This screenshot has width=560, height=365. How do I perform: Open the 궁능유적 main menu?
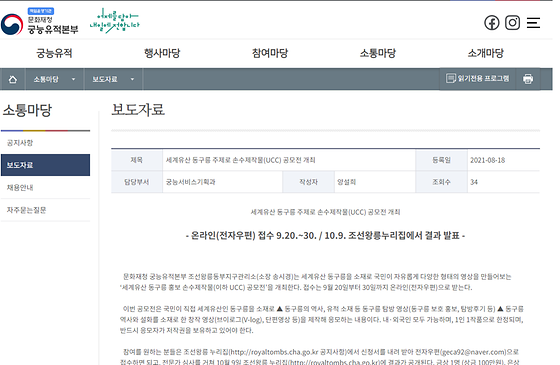(x=54, y=53)
